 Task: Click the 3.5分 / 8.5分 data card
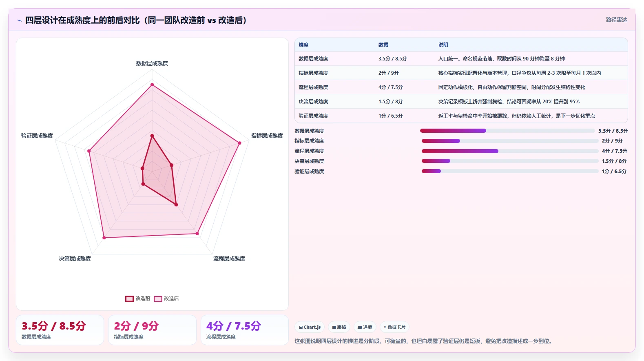click(x=60, y=330)
